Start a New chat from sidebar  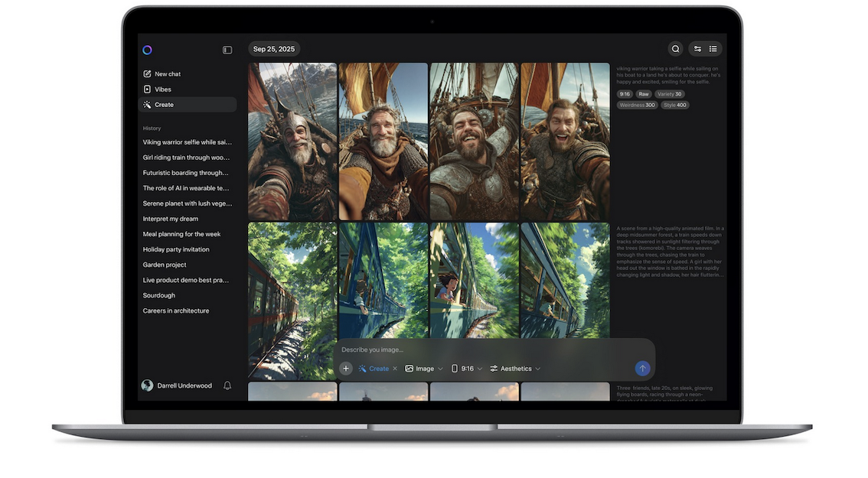168,74
